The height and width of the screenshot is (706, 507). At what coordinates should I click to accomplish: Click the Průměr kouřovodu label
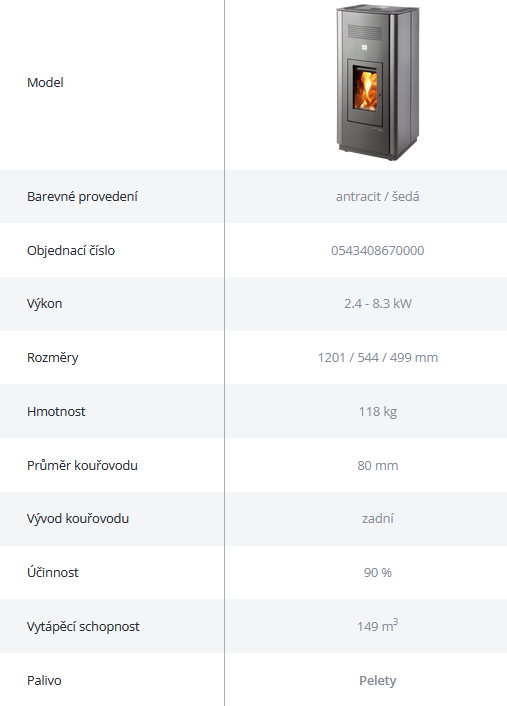(x=82, y=465)
